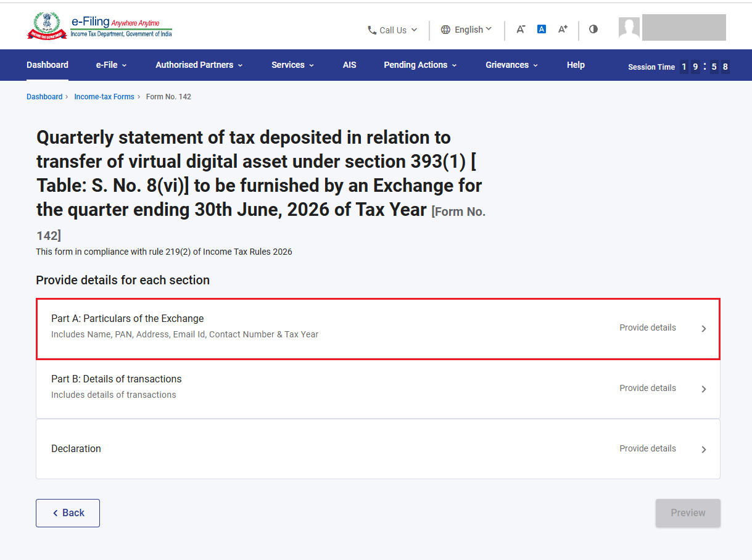Increase font size with A+ icon

(563, 29)
